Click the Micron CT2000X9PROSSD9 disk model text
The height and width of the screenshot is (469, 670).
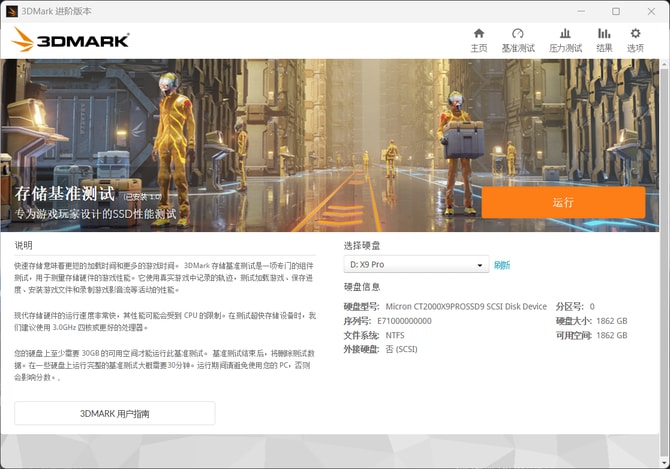point(466,306)
